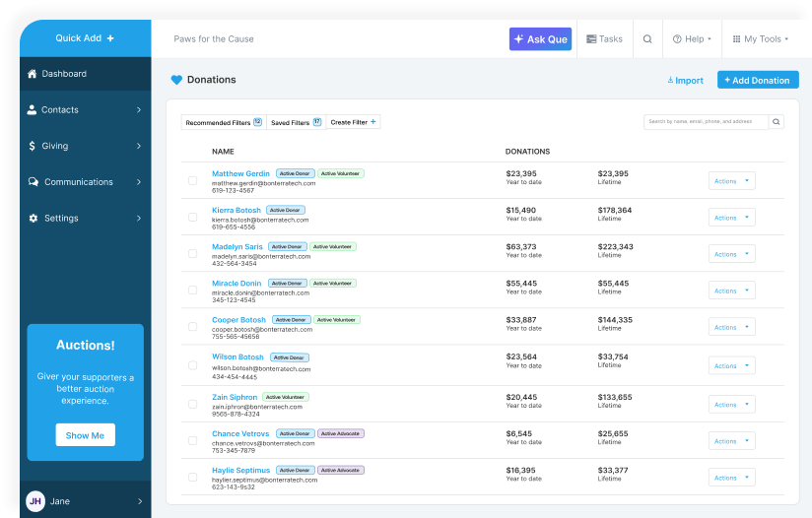The image size is (812, 518).
Task: Open Actions dropdown for Wilson Botosh
Action: (x=731, y=366)
